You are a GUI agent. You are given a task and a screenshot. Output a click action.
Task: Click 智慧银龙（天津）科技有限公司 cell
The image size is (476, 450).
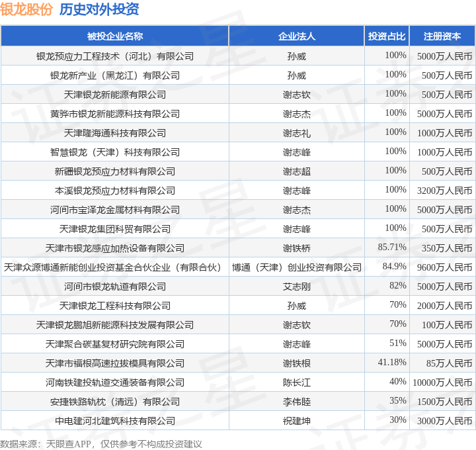pos(115,152)
